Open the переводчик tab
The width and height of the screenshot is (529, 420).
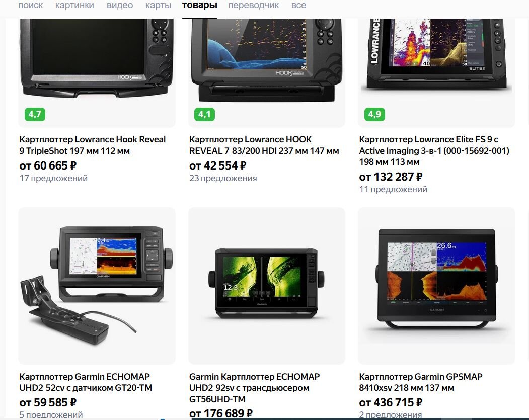253,6
